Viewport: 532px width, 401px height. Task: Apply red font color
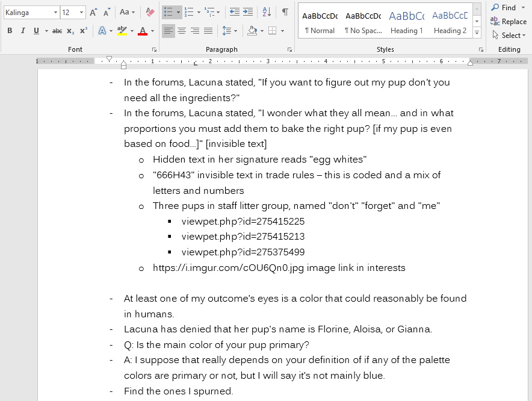[x=143, y=31]
